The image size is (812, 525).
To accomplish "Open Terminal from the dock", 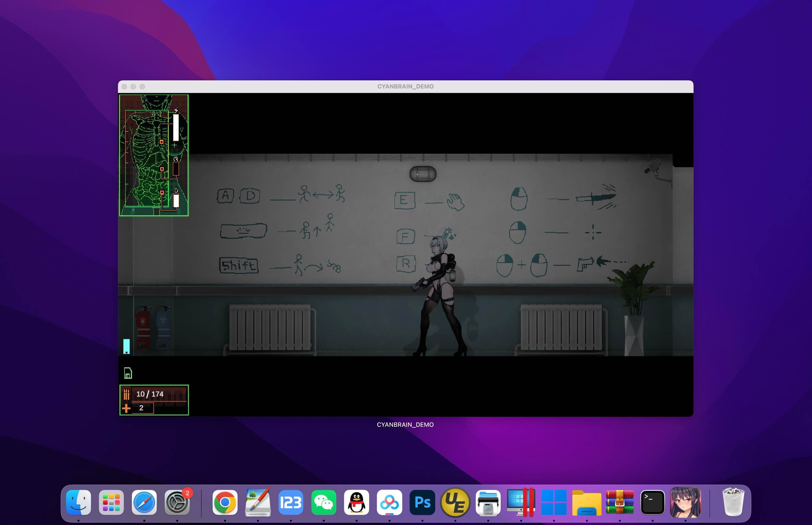I will pyautogui.click(x=652, y=502).
